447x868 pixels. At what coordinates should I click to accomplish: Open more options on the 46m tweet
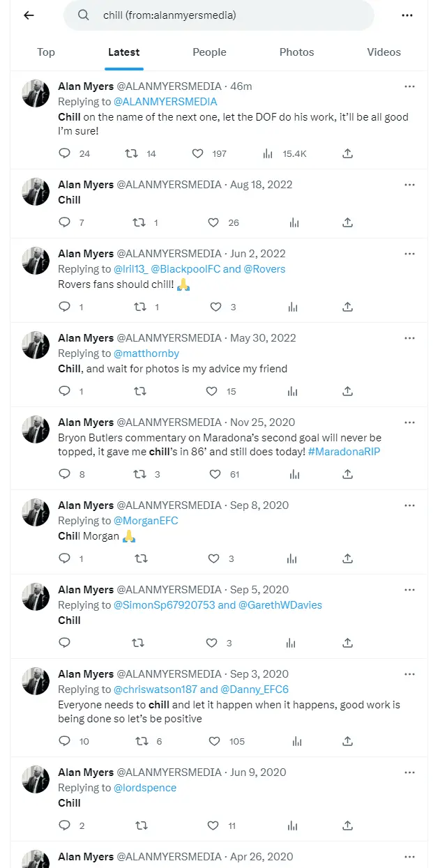point(409,86)
